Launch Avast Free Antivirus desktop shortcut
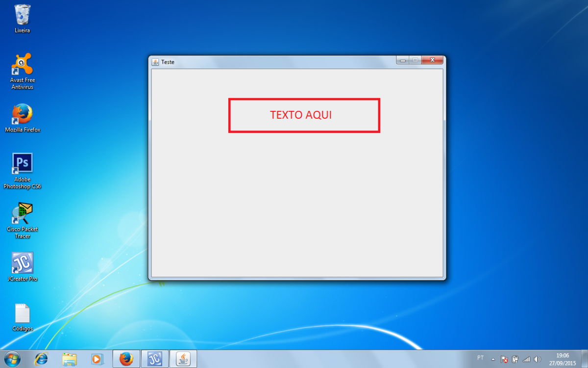Viewport: 588px width, 368px height. point(22,71)
